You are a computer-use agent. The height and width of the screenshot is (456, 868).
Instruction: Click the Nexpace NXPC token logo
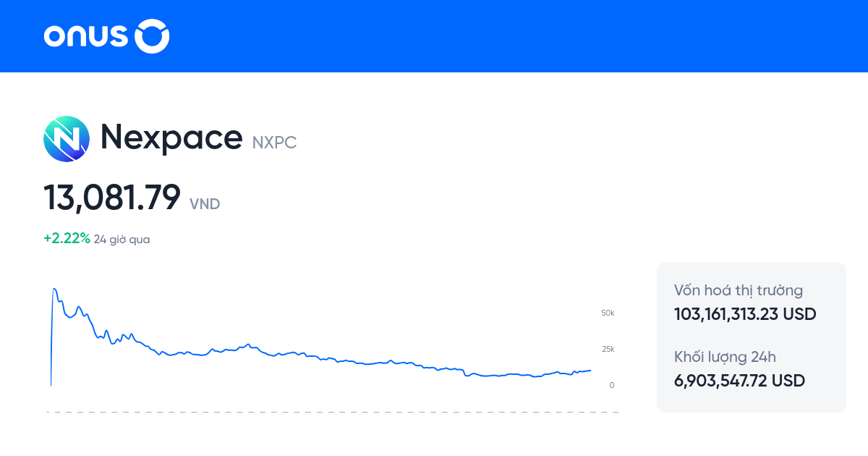(67, 138)
